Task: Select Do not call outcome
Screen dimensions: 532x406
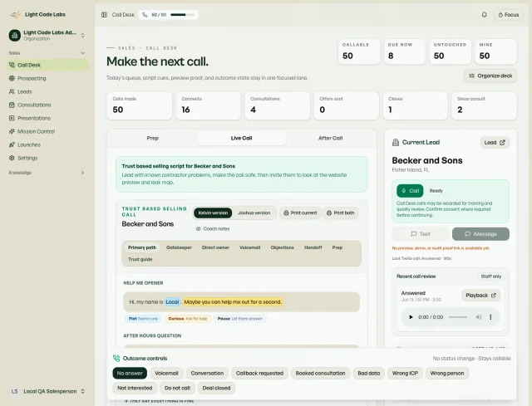Action: click(177, 388)
